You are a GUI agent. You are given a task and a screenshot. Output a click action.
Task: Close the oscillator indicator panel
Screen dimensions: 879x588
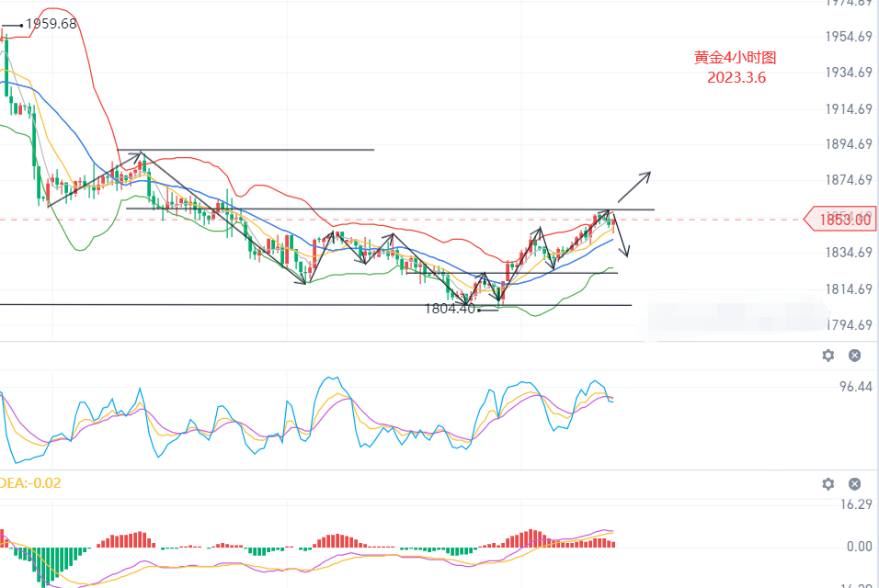pyautogui.click(x=854, y=356)
